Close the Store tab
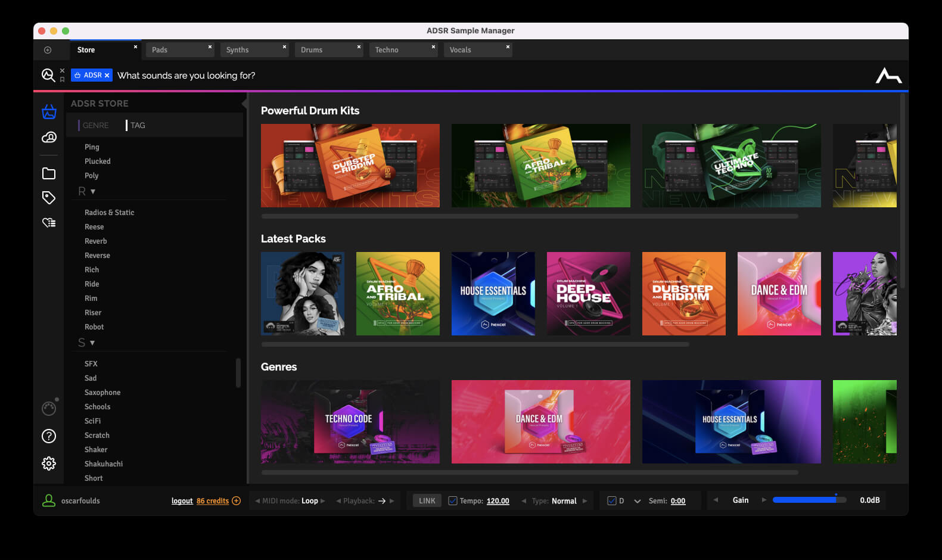Image resolution: width=942 pixels, height=560 pixels. [135, 46]
